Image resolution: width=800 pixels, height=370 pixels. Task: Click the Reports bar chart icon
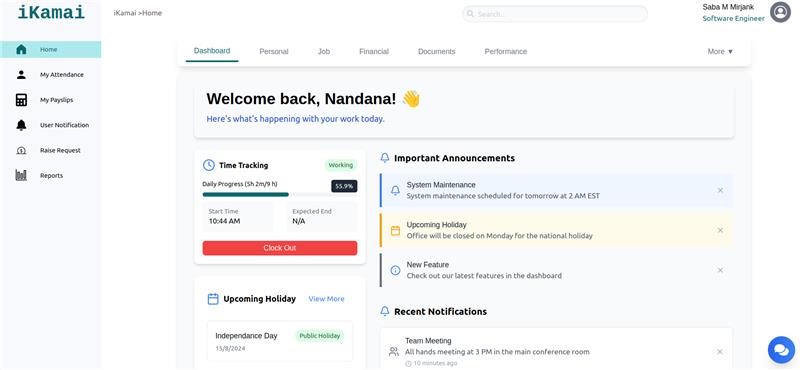click(21, 176)
